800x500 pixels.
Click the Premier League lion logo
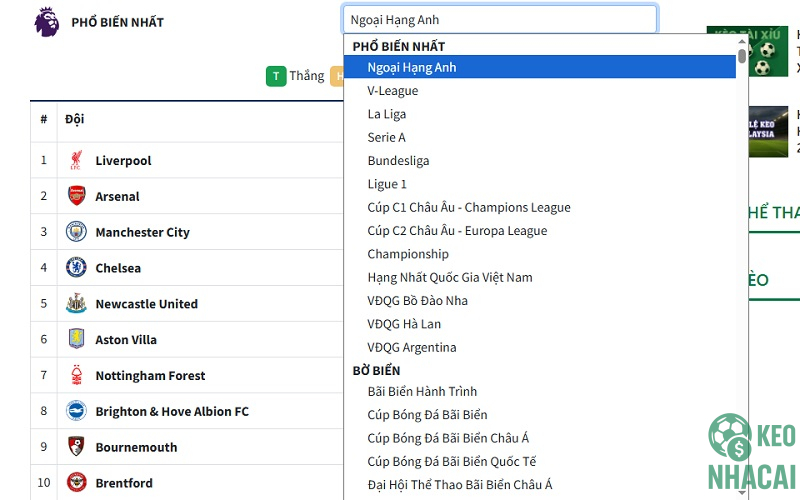pos(47,21)
